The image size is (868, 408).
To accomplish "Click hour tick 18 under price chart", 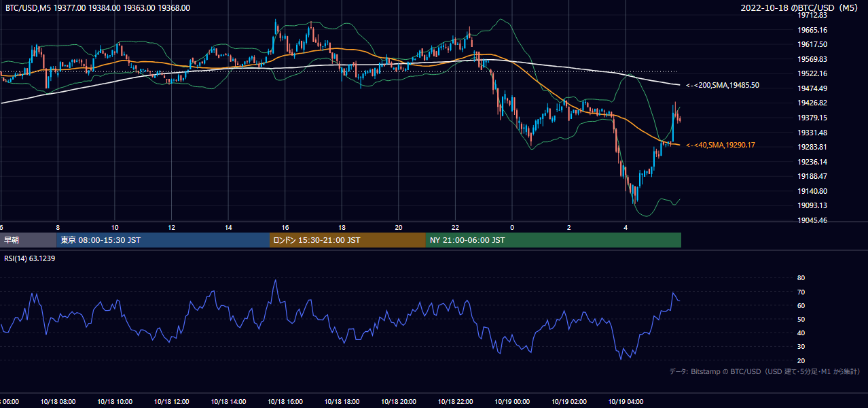I will pos(342,227).
